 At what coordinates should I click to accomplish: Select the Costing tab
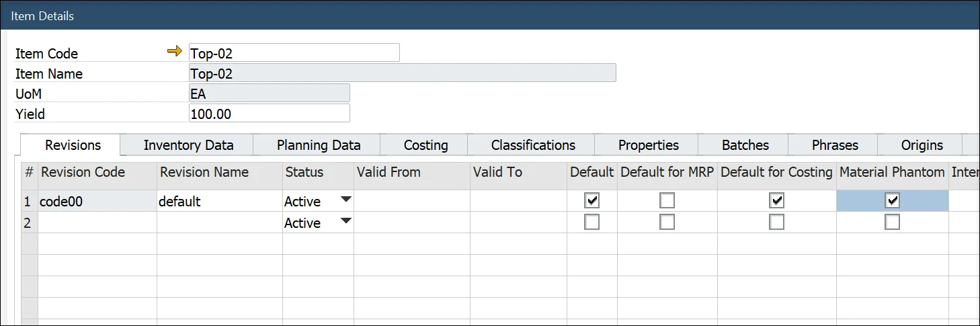[425, 145]
